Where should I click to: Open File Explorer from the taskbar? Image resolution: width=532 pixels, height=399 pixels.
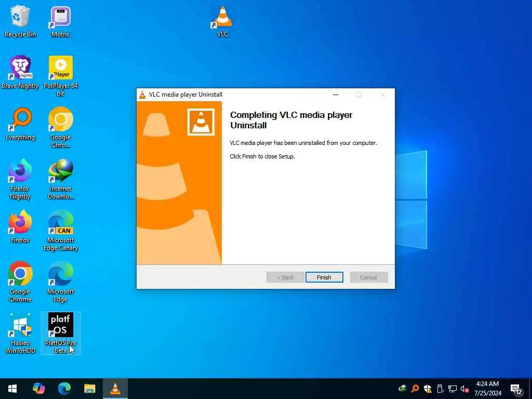pos(90,389)
